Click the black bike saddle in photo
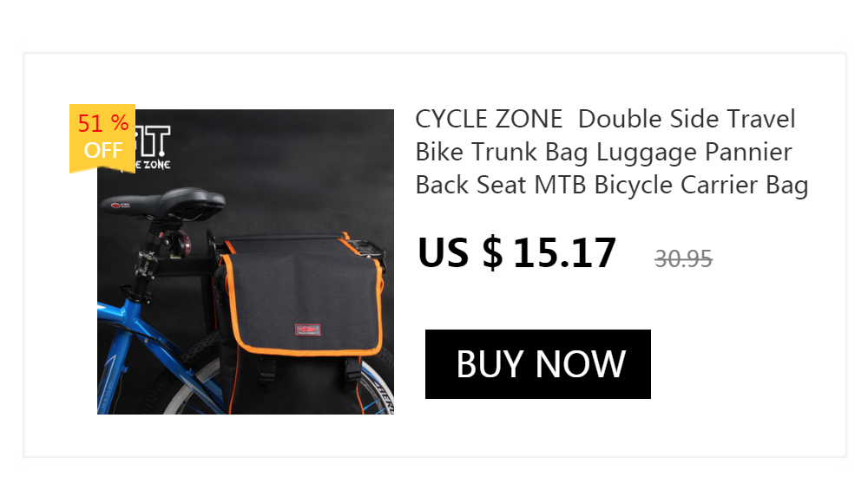 [164, 204]
